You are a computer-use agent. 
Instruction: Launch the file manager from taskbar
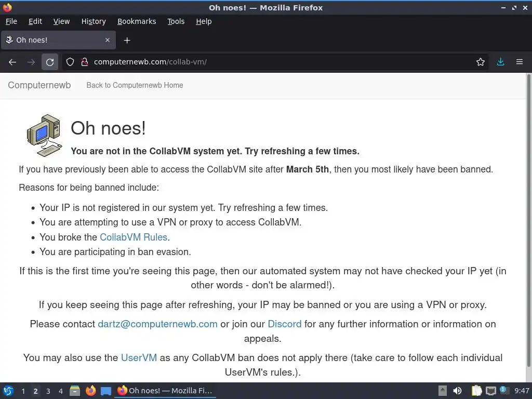[75, 391]
